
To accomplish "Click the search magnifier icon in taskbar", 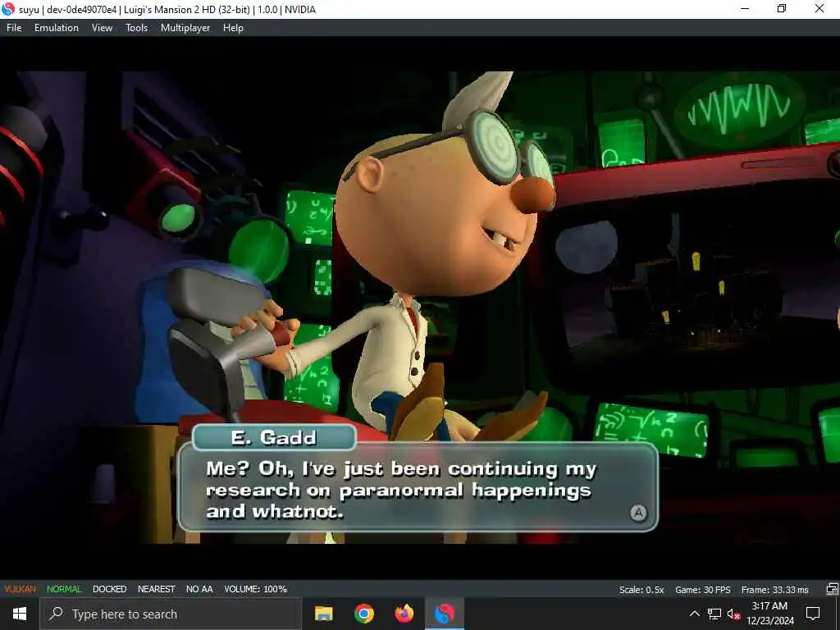I will coord(56,614).
